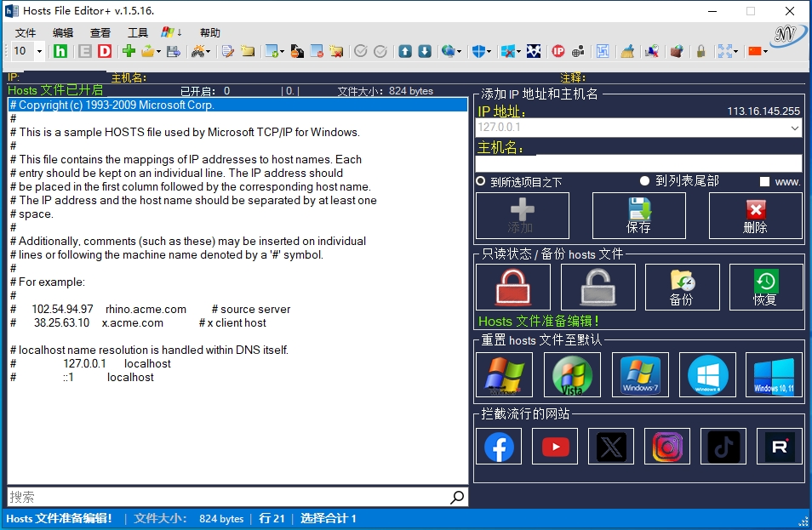Click the notepad with pencil edit icon

click(228, 51)
